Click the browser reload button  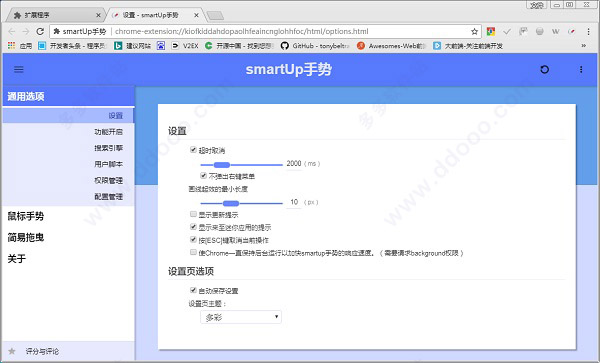tap(40, 31)
